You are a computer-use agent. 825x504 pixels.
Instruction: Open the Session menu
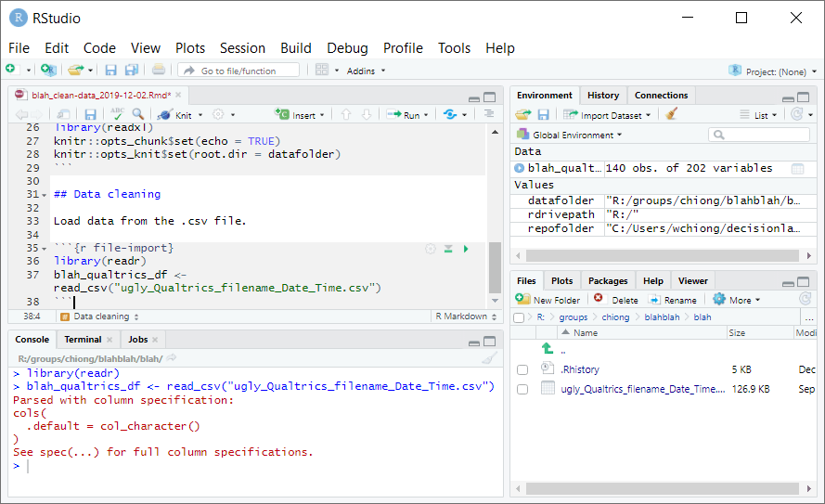(242, 48)
